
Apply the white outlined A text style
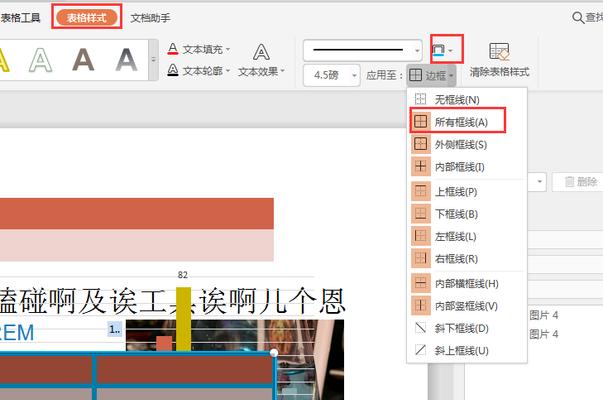click(40, 60)
